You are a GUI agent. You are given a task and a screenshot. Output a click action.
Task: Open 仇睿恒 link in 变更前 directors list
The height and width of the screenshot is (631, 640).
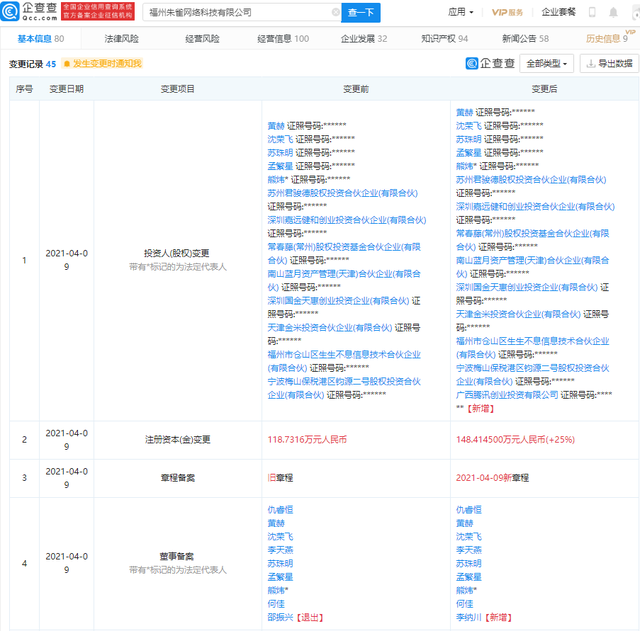pos(280,510)
